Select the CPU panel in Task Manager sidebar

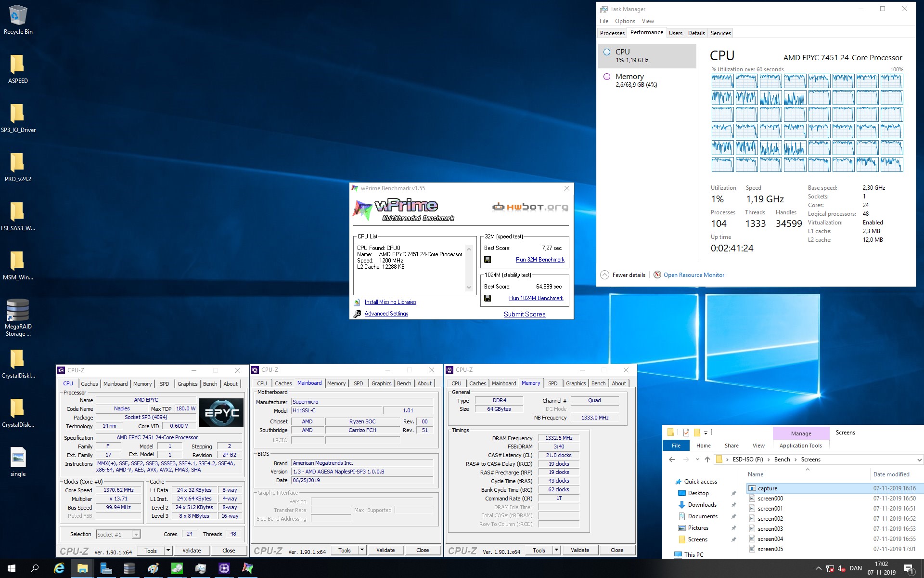click(x=647, y=56)
